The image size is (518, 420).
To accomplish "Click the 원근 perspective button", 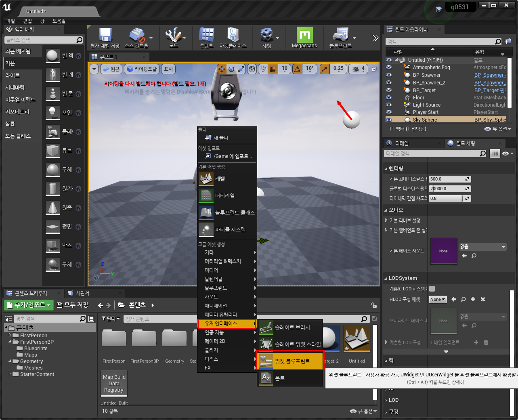I will 111,69.
